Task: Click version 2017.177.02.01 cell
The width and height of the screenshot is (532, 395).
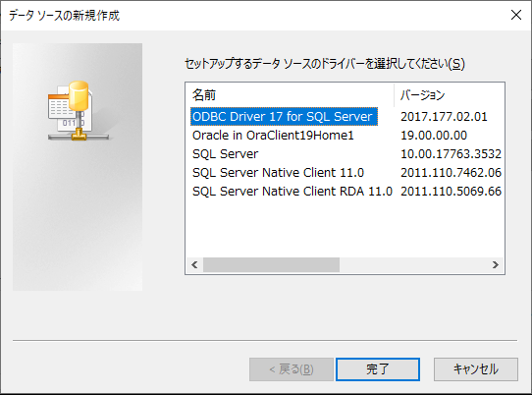Action: pos(444,117)
